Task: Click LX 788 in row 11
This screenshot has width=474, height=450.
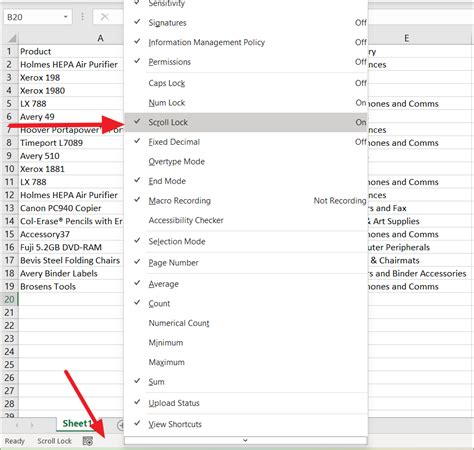Action: [71, 182]
